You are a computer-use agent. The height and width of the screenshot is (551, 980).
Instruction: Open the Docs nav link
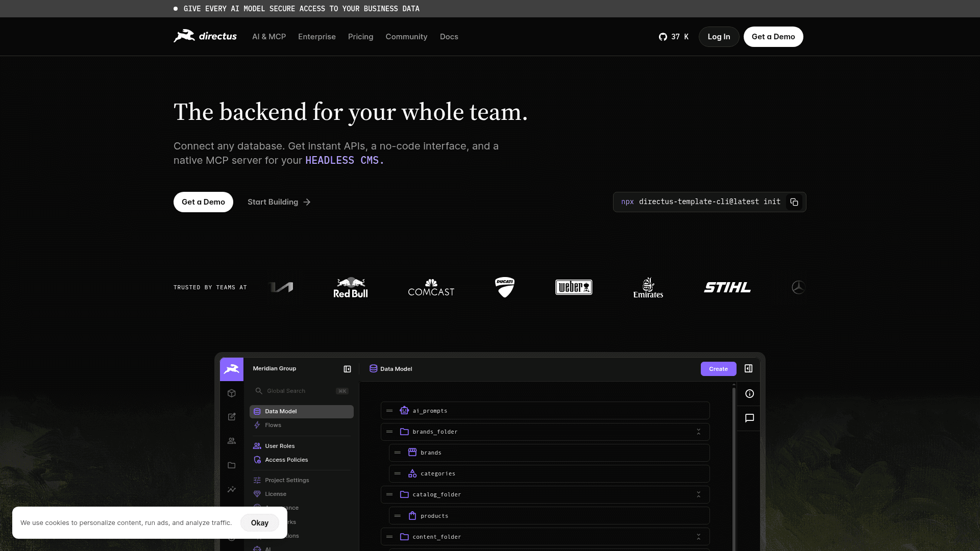449,37
